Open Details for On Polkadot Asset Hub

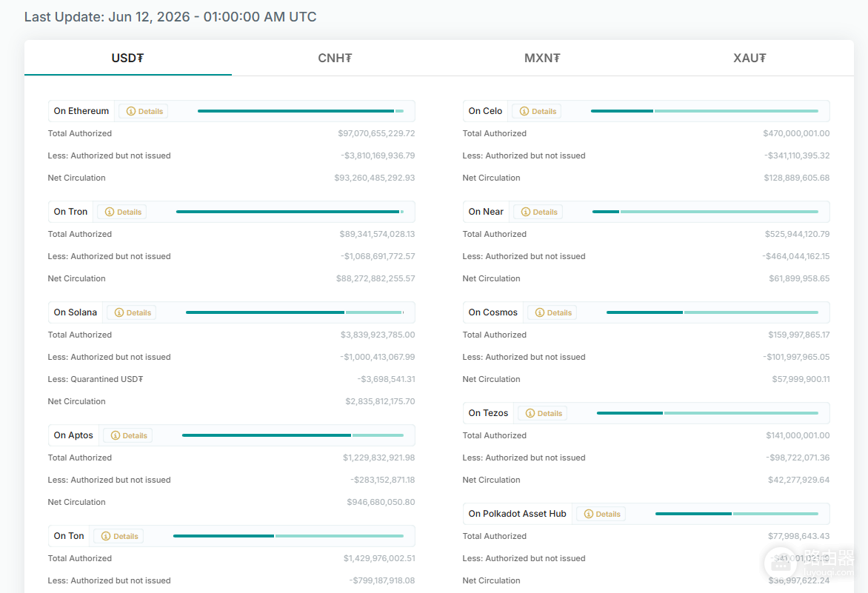(601, 514)
